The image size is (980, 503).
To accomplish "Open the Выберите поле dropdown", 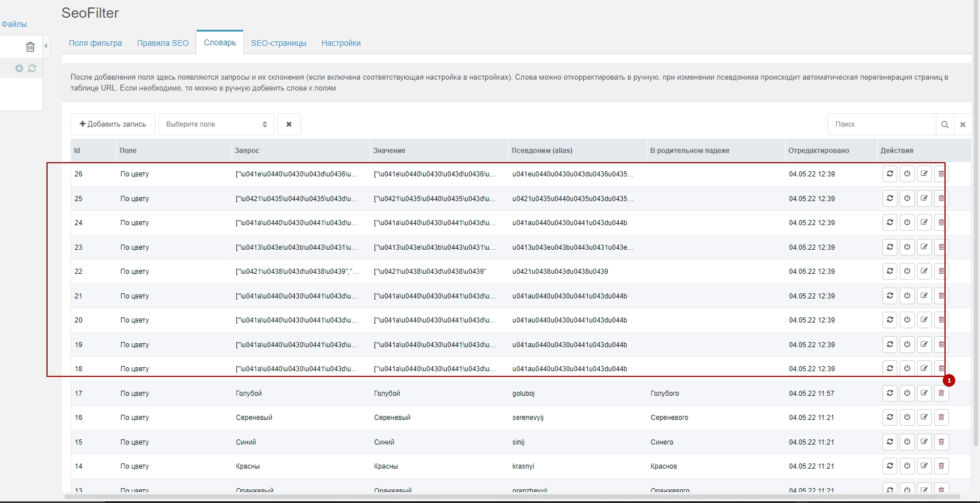I will (216, 124).
